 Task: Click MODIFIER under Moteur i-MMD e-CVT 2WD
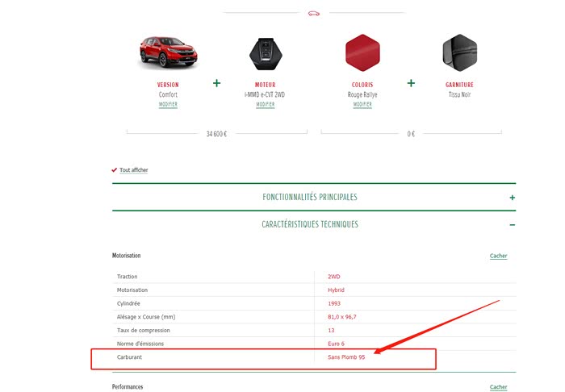click(x=266, y=104)
